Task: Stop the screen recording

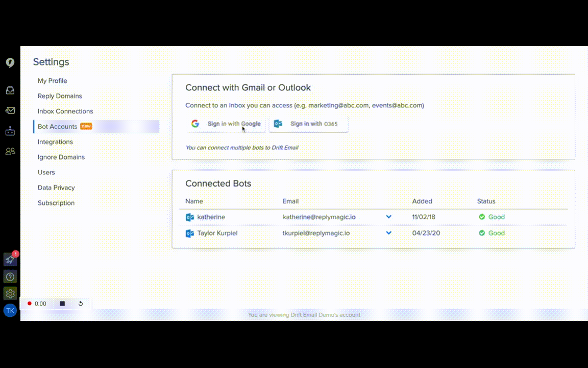Action: click(x=62, y=304)
